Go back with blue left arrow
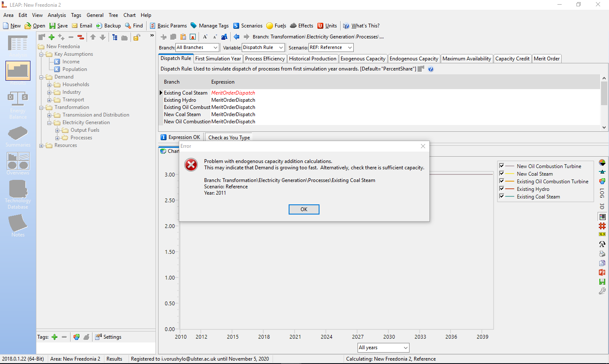The image size is (609, 364). coord(237,37)
